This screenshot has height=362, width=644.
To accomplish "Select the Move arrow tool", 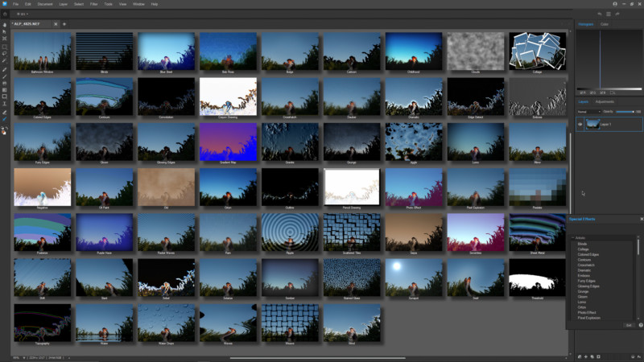I will pyautogui.click(x=5, y=31).
